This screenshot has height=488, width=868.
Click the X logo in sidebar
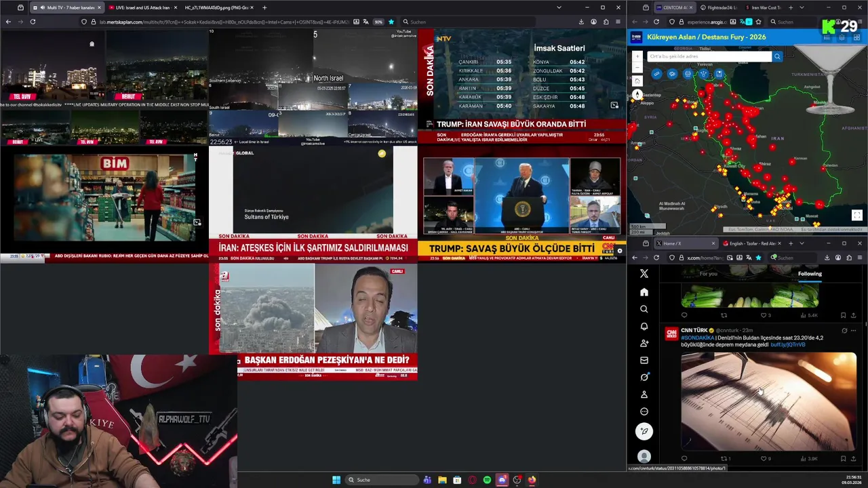click(644, 273)
